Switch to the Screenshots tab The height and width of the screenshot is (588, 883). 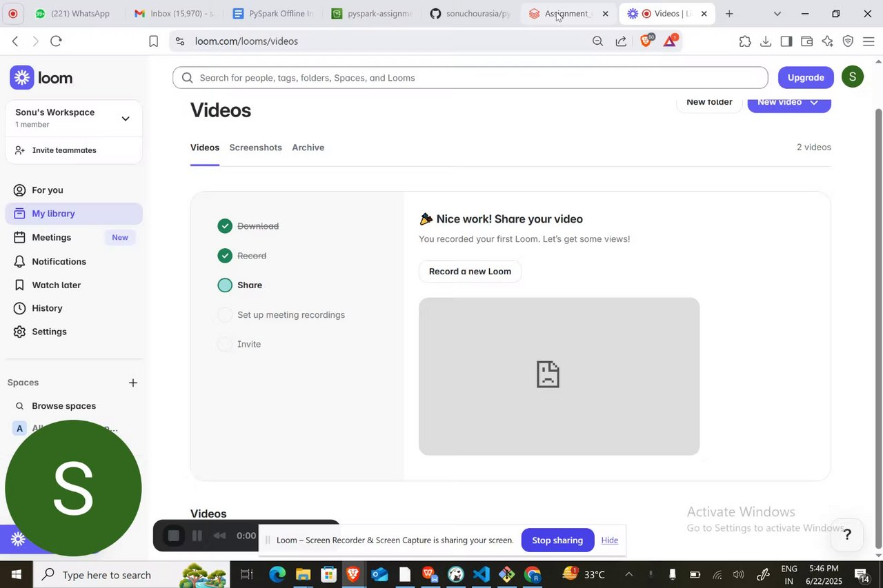coord(255,148)
